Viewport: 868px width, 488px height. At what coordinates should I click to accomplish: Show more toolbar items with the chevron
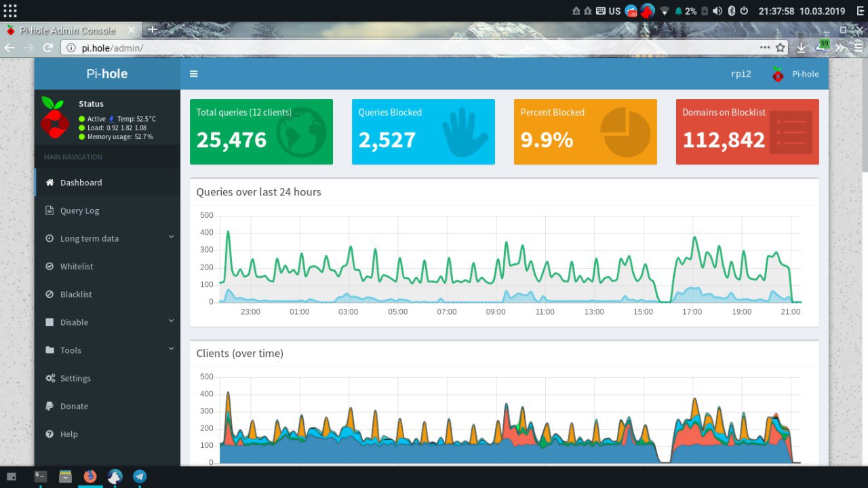841,48
